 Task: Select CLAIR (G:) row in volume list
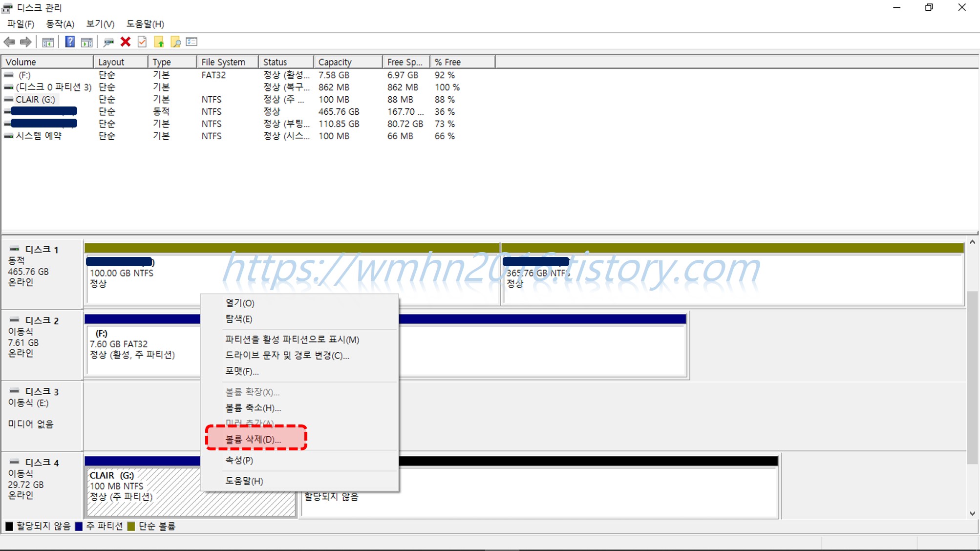click(x=35, y=99)
